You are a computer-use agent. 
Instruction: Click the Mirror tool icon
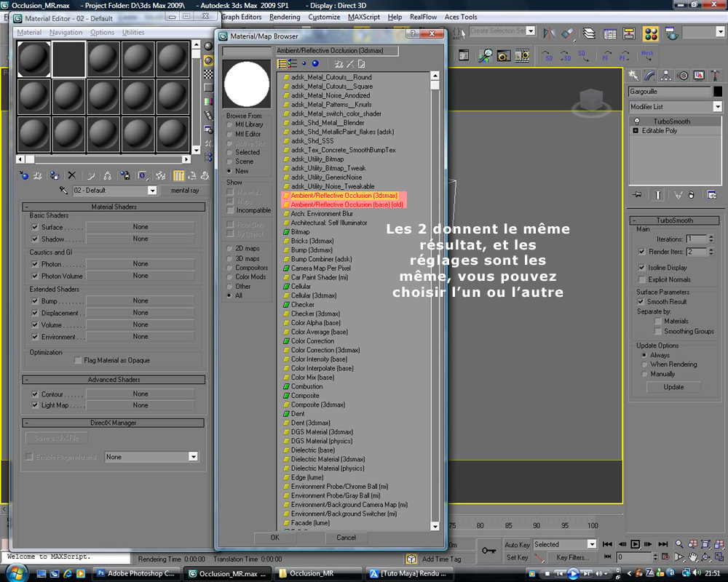click(x=550, y=33)
